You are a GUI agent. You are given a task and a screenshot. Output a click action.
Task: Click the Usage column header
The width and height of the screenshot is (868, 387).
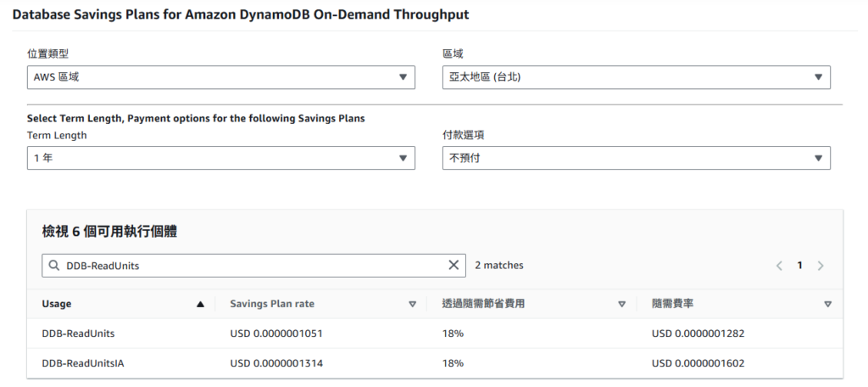pos(57,304)
